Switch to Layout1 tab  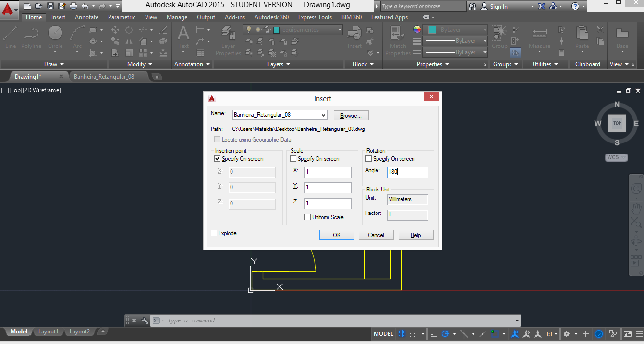click(x=48, y=332)
